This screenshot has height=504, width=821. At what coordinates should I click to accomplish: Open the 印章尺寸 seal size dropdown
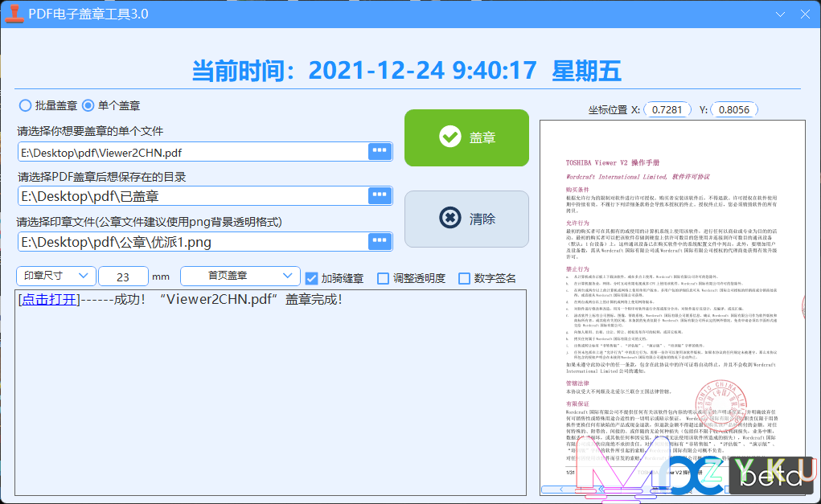[56, 276]
